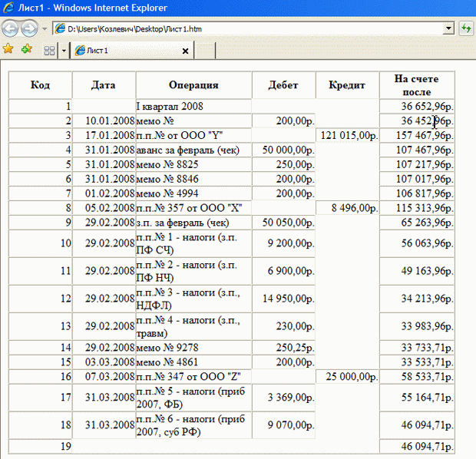
Task: Click the address bar path field
Action: [x=253, y=28]
